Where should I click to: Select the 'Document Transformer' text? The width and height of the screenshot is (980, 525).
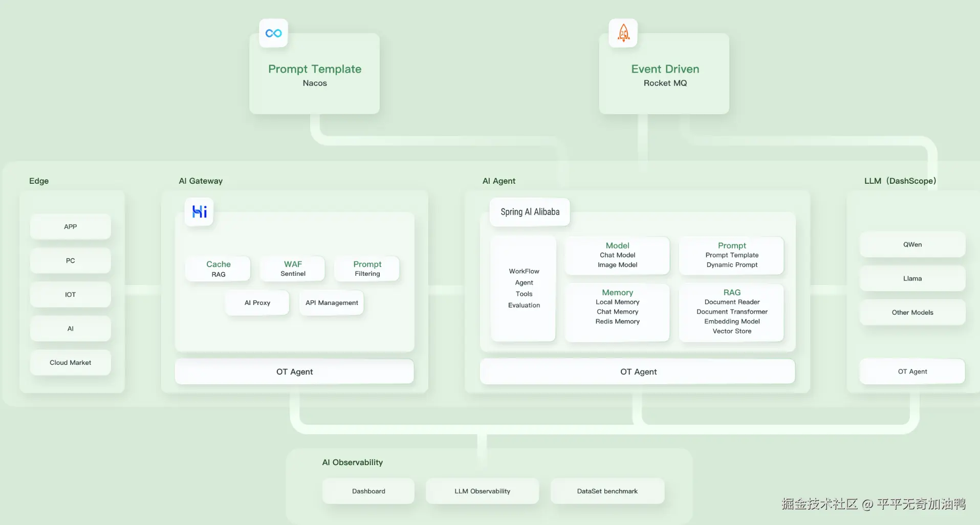[732, 312]
